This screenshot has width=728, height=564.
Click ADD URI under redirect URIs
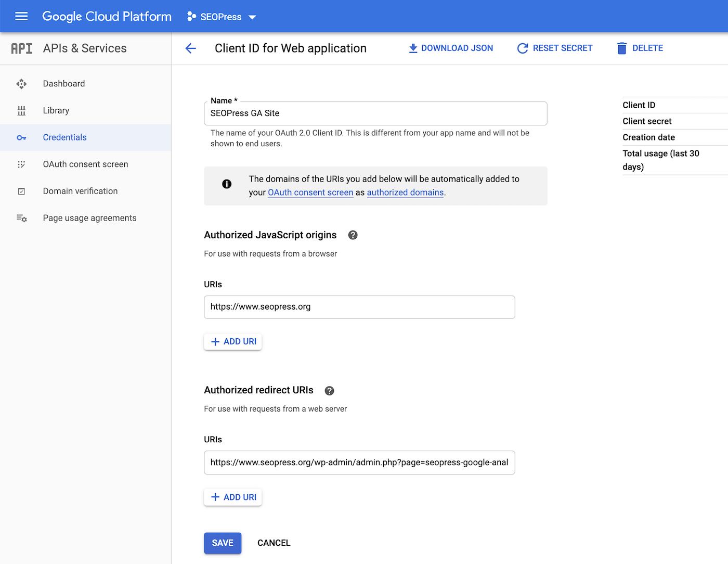coord(233,497)
